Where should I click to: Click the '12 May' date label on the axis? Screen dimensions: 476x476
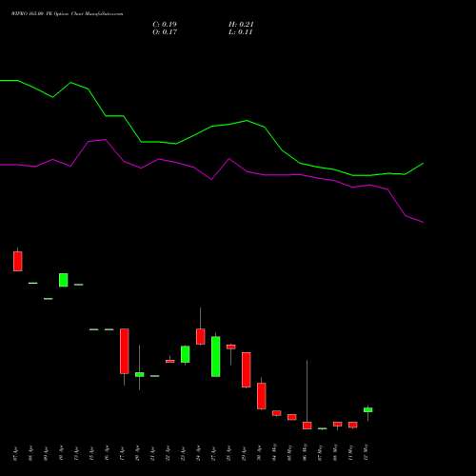pyautogui.click(x=367, y=452)
